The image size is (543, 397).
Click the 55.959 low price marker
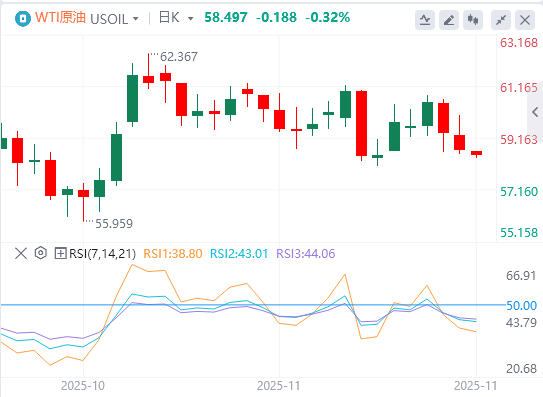pyautogui.click(x=114, y=223)
